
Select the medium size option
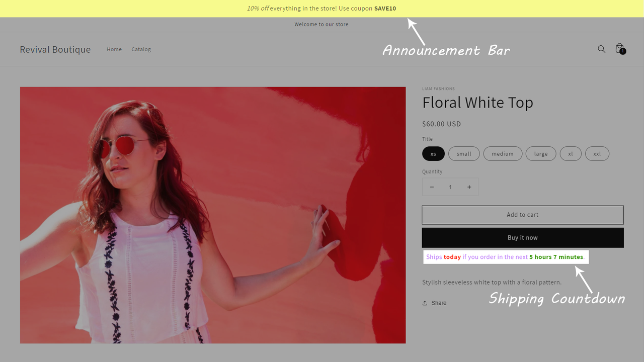click(503, 153)
